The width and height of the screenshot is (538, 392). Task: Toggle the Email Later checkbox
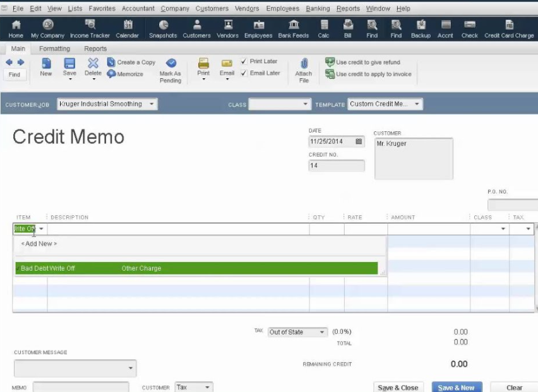(244, 73)
